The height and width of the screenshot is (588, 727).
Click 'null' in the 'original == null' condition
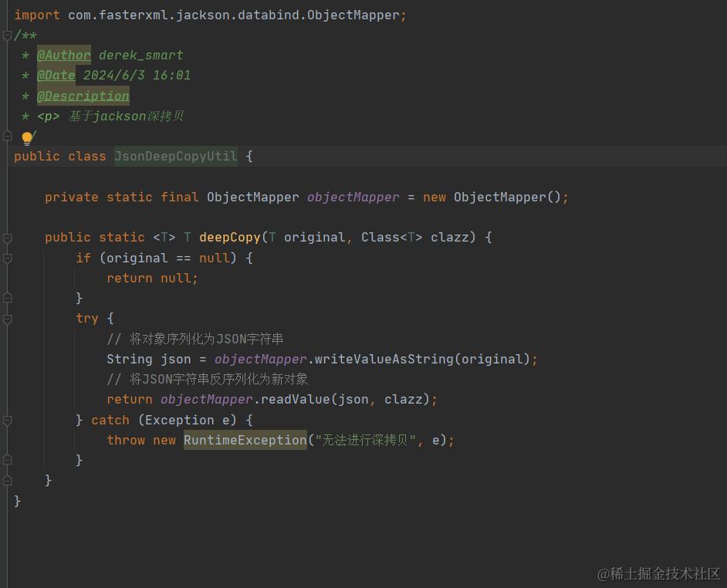pos(215,258)
